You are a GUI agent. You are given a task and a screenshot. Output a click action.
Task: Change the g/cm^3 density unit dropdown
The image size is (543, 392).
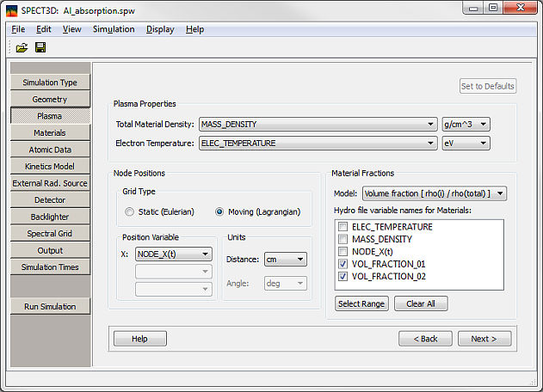click(x=465, y=124)
